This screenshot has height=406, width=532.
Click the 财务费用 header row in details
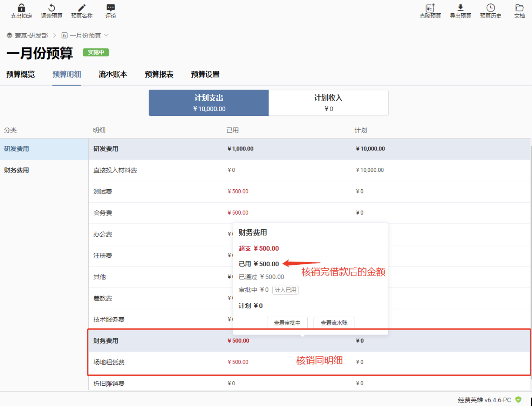pos(309,341)
